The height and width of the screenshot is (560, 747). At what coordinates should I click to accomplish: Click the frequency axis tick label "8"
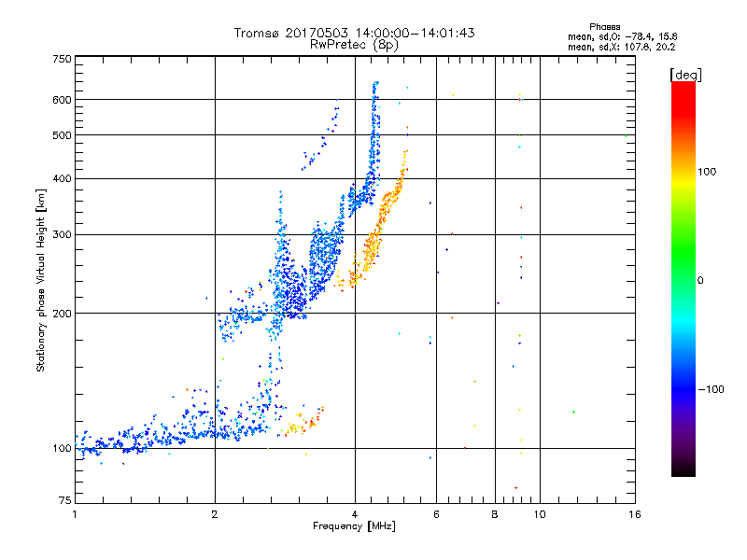[495, 514]
